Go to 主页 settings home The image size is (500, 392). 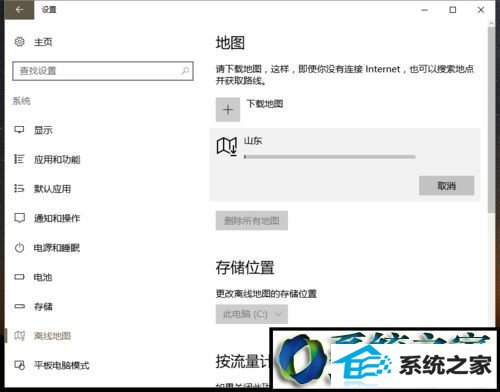point(43,42)
